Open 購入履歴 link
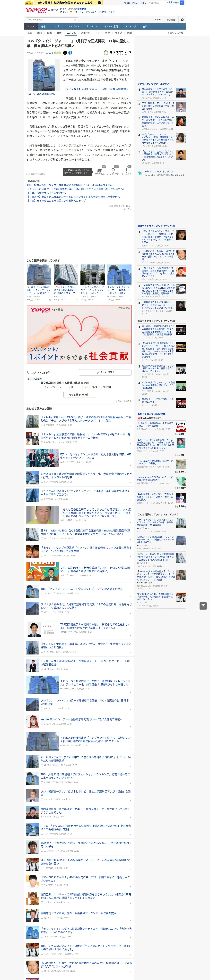This screenshot has height=980, width=210. (x=171, y=19)
